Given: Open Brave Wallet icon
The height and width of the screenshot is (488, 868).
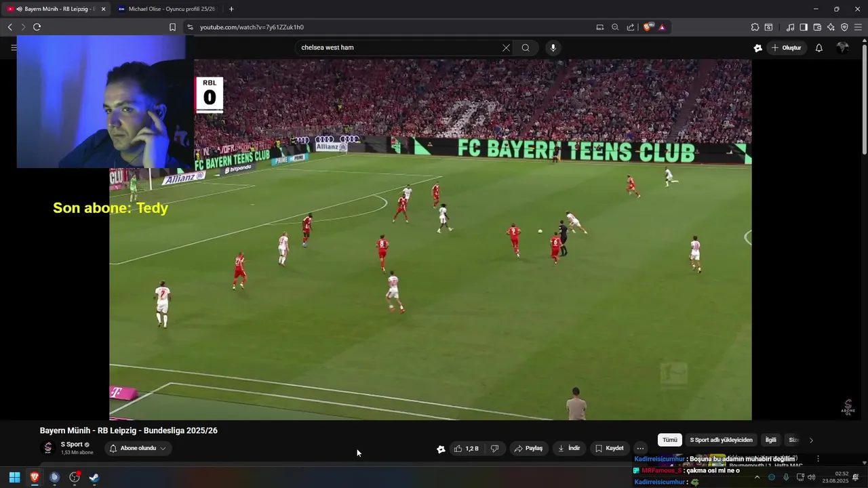Looking at the screenshot, I should (x=817, y=27).
